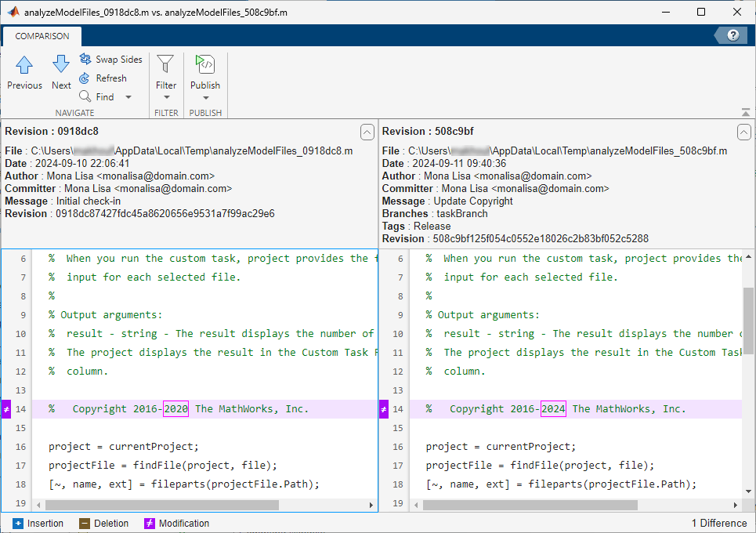
Task: Click the Refresh label
Action: click(x=111, y=78)
